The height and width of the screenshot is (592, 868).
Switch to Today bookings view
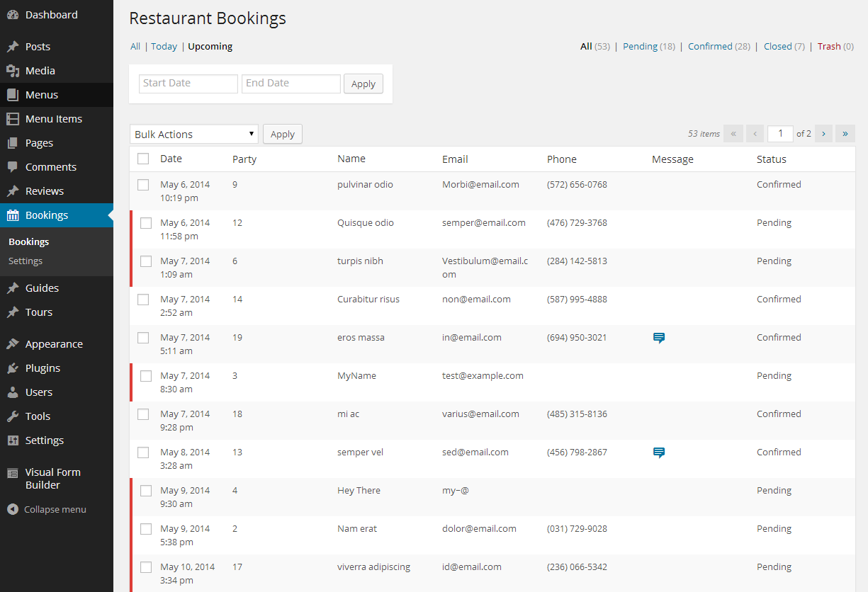click(164, 47)
